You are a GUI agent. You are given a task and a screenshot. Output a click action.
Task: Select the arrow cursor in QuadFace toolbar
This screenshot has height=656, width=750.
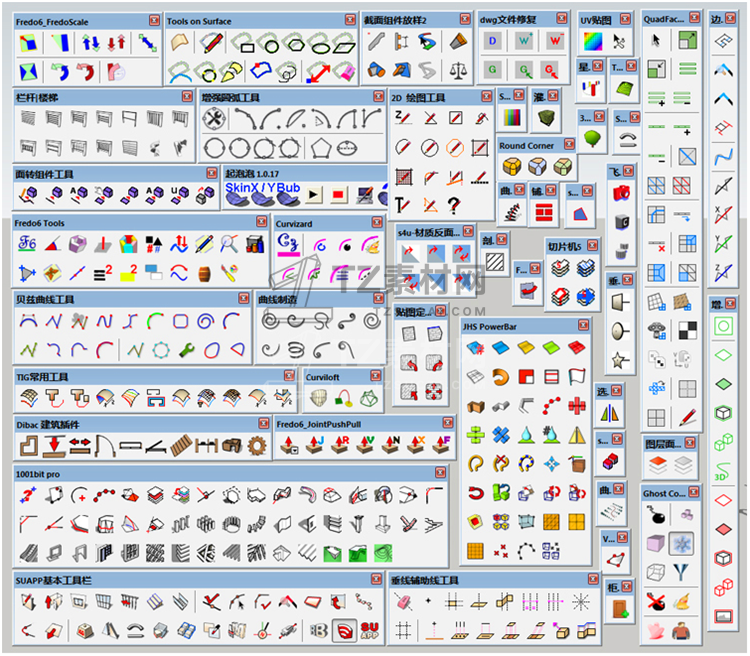[656, 40]
